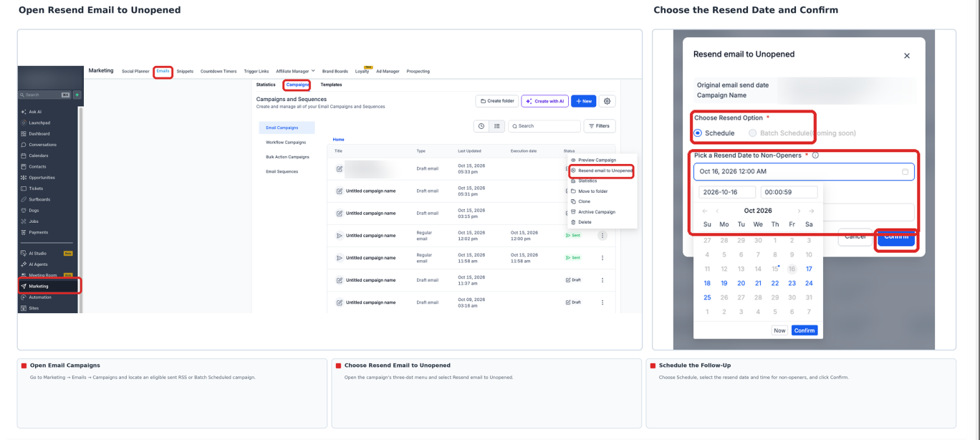This screenshot has height=440, width=980.
Task: Choose Clone from context menu
Action: tap(580, 201)
